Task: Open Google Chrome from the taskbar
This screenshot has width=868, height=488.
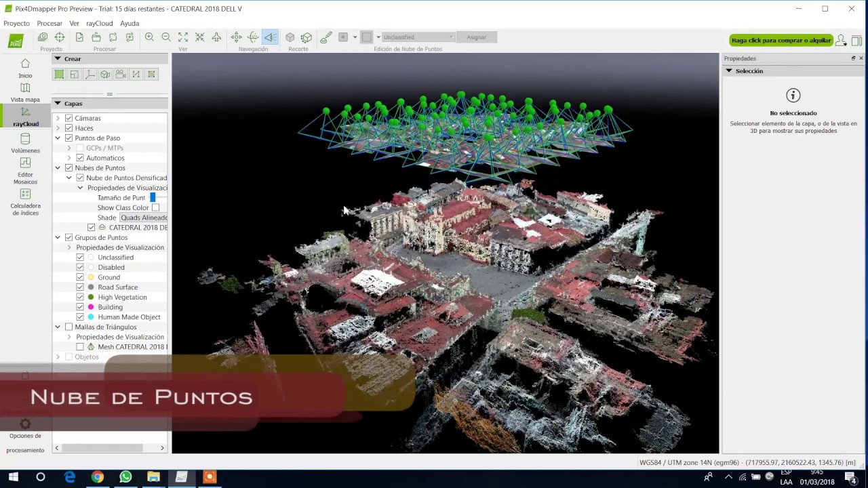Action: (98, 477)
